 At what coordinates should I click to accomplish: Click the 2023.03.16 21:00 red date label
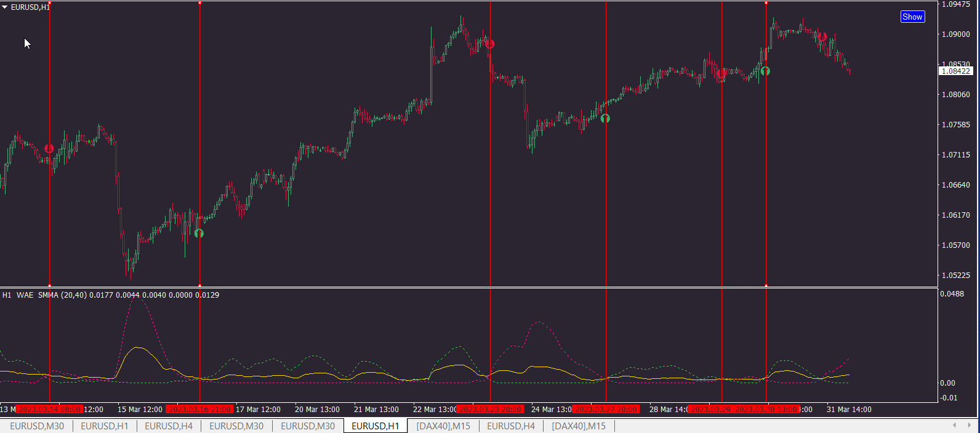point(199,409)
